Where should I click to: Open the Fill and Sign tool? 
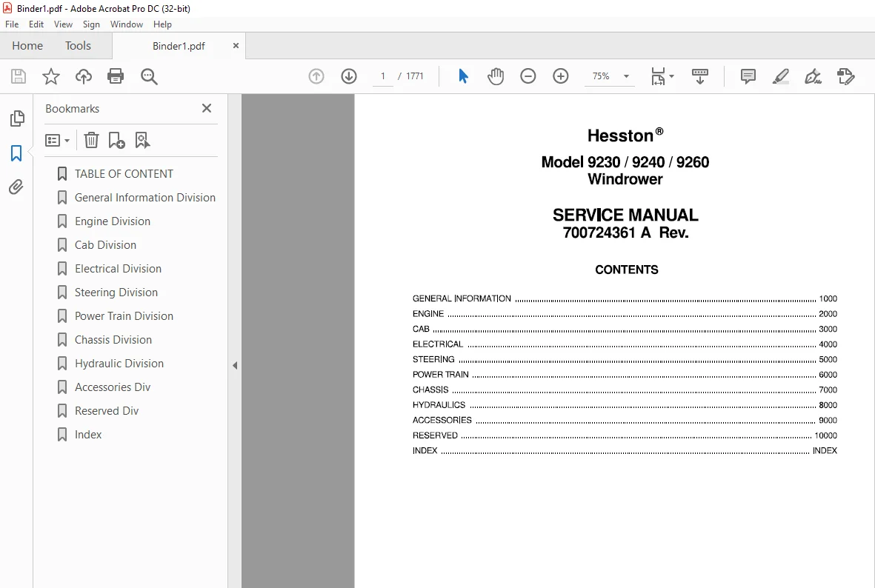813,76
